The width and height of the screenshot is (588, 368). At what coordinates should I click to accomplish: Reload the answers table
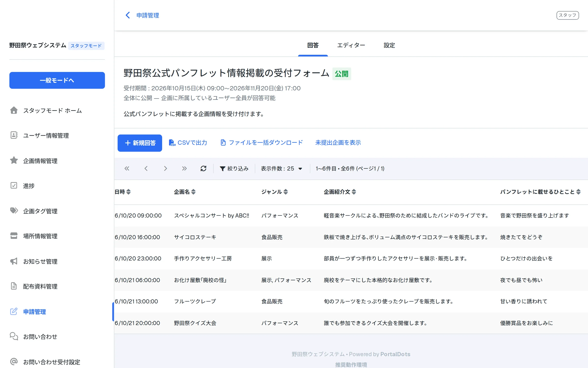[203, 169]
